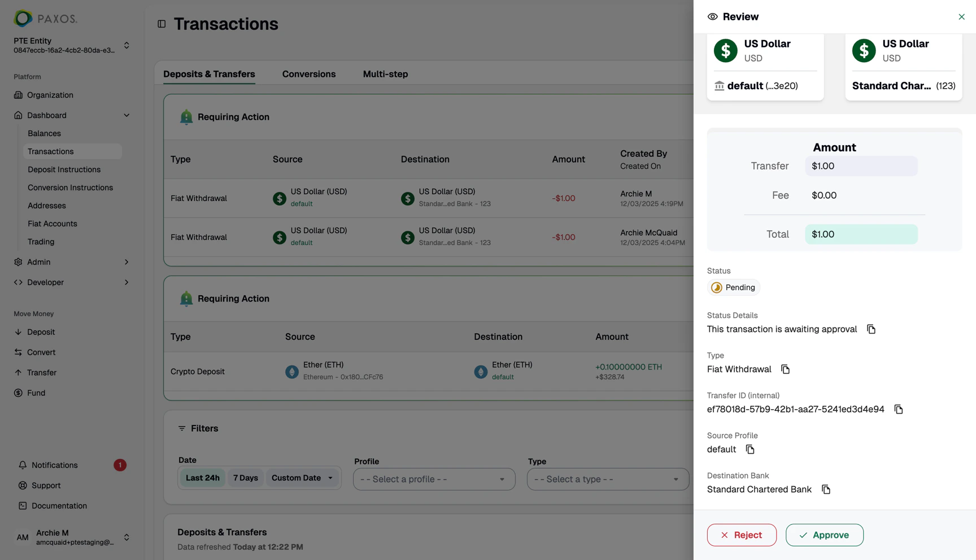Click the Paxos logo
This screenshot has width=976, height=560.
[x=46, y=19]
